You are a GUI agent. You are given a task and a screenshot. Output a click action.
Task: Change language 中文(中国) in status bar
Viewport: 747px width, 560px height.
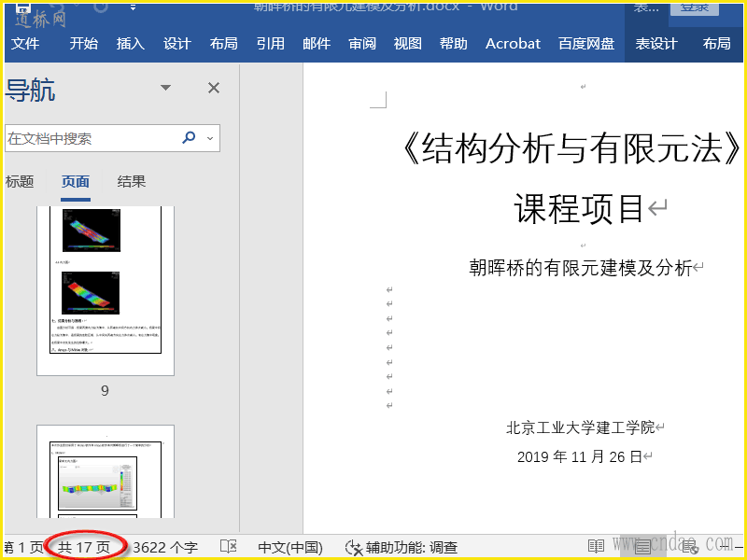[290, 548]
